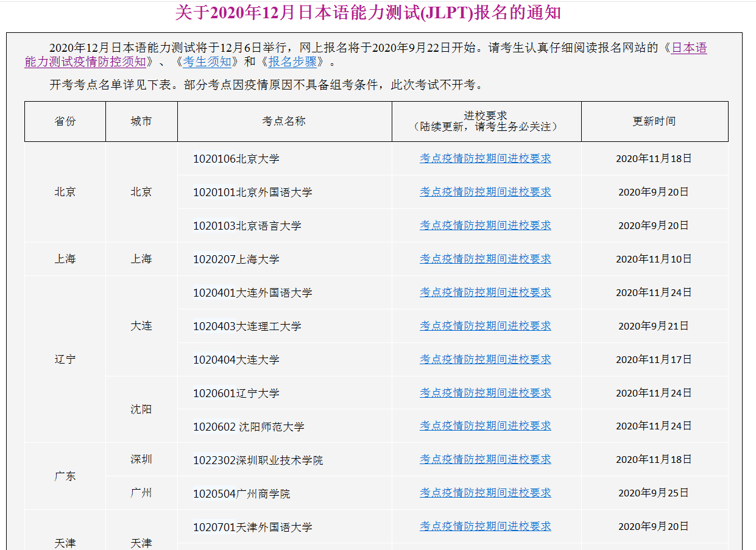Select the 1020106北京大学 test site cell
The height and width of the screenshot is (550, 756).
coord(236,159)
